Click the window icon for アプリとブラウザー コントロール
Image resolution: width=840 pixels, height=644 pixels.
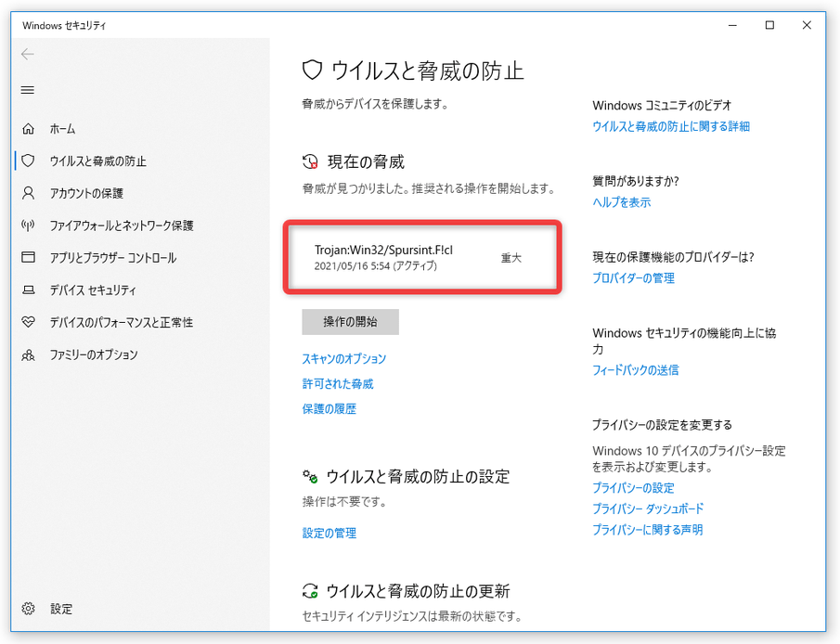28,257
